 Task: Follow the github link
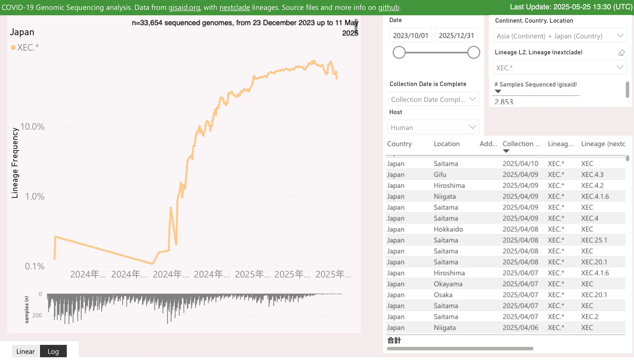click(389, 7)
